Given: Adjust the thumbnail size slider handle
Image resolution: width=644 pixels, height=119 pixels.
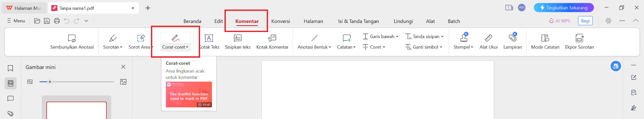Looking at the screenshot, I should (50, 82).
